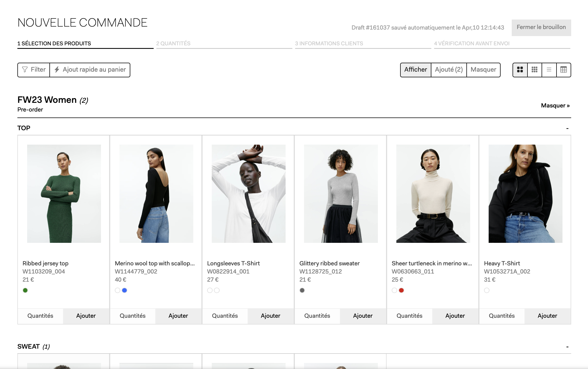Add Longsleeves T-Shirt with Ajouter
This screenshot has height=369, width=588.
[x=271, y=316]
